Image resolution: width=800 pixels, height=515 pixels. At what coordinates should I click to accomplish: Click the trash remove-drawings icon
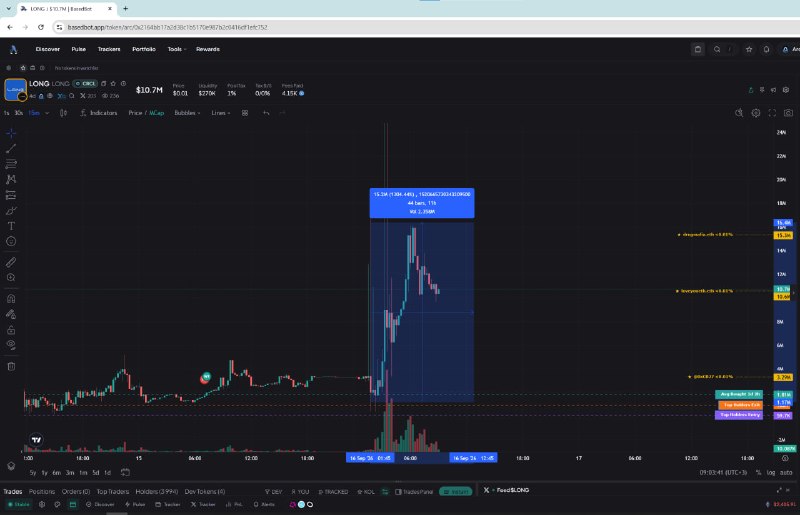[x=11, y=366]
